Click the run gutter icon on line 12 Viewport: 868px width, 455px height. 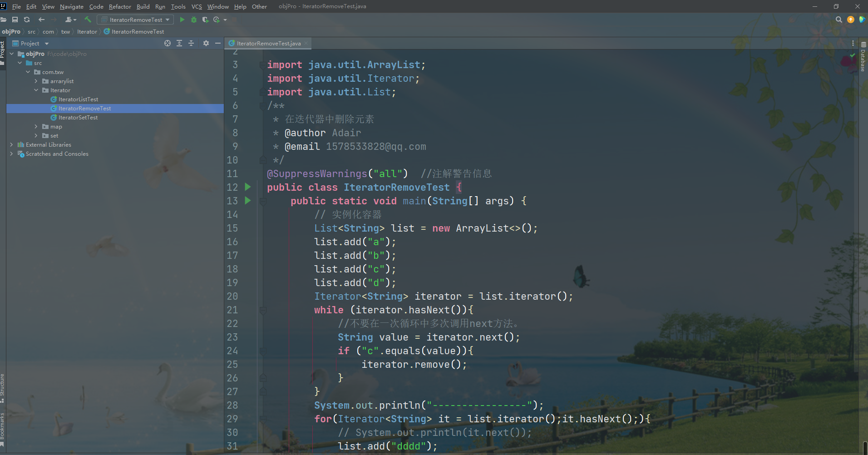[247, 187]
